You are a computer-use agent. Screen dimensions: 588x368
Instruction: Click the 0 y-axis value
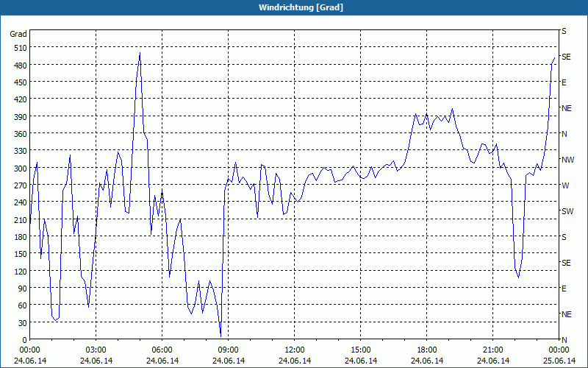pyautogui.click(x=25, y=340)
